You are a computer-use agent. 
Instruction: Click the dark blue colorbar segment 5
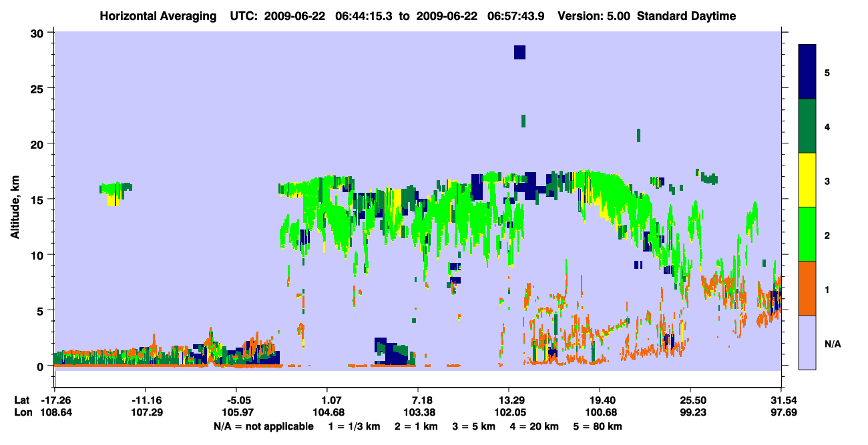(807, 71)
